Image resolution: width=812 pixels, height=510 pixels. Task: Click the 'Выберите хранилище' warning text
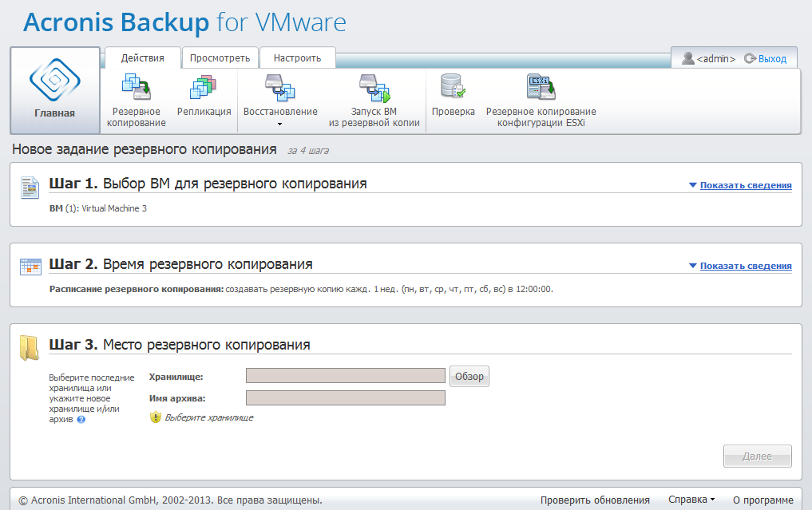(209, 417)
